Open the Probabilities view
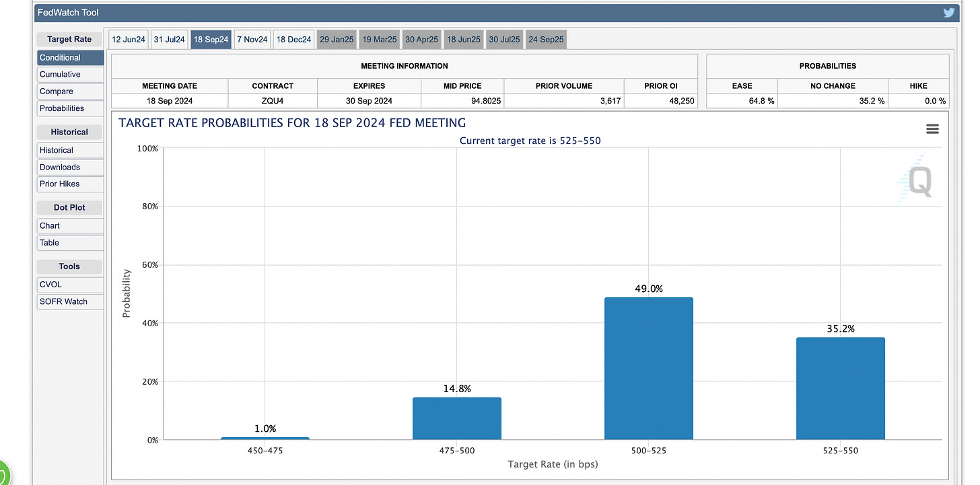 [70, 108]
